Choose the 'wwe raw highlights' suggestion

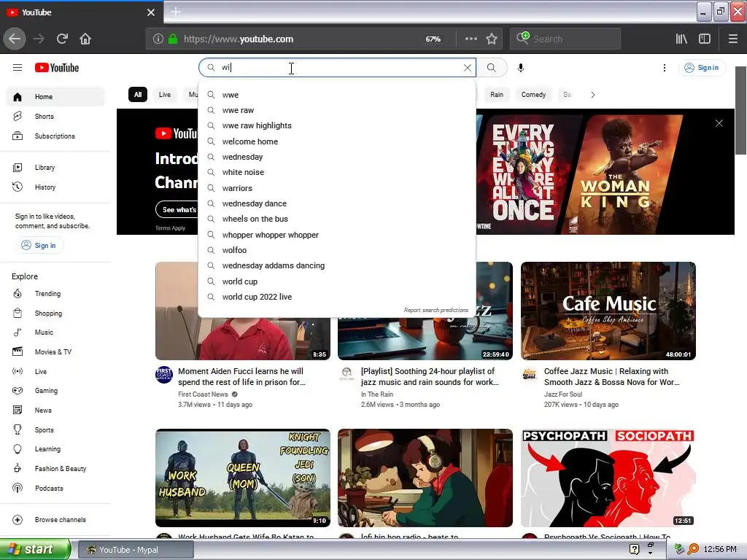tap(337, 125)
